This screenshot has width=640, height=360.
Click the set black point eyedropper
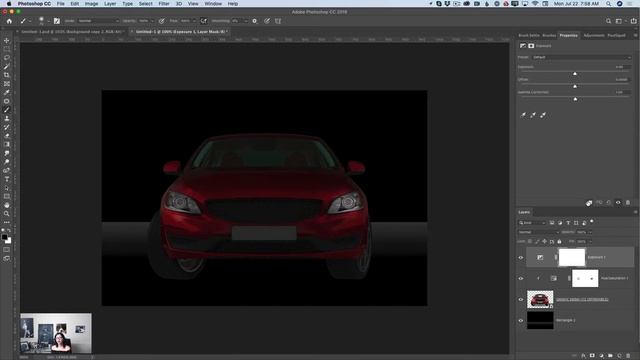[523, 115]
